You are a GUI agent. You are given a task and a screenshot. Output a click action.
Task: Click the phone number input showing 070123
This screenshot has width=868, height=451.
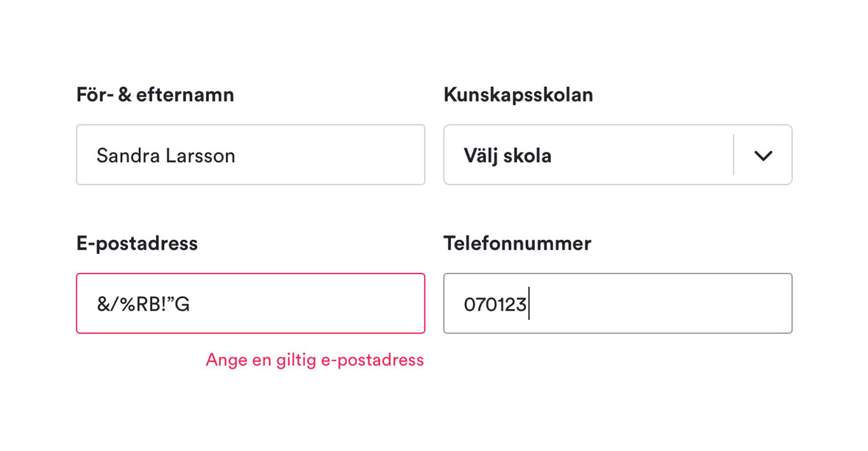tap(618, 303)
